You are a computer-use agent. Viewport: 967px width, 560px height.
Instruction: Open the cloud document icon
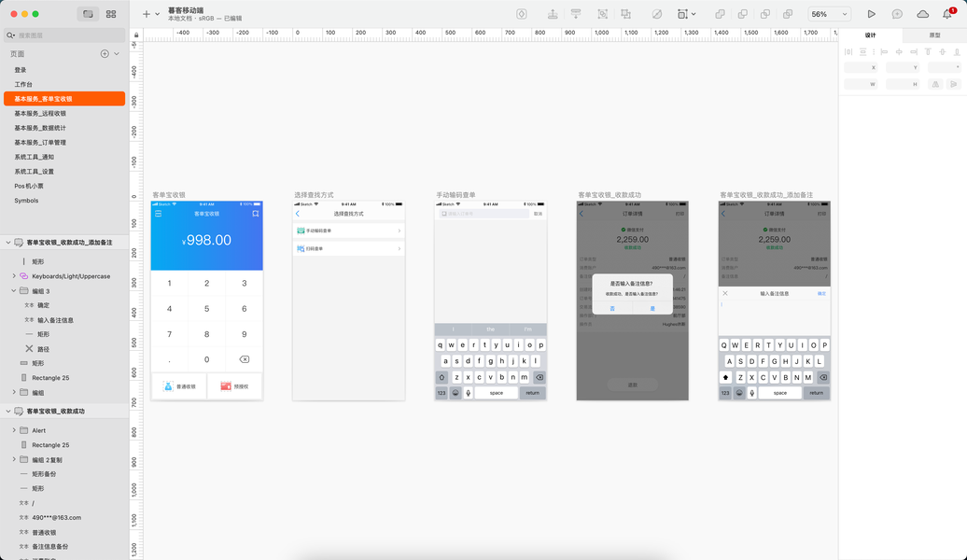(922, 14)
